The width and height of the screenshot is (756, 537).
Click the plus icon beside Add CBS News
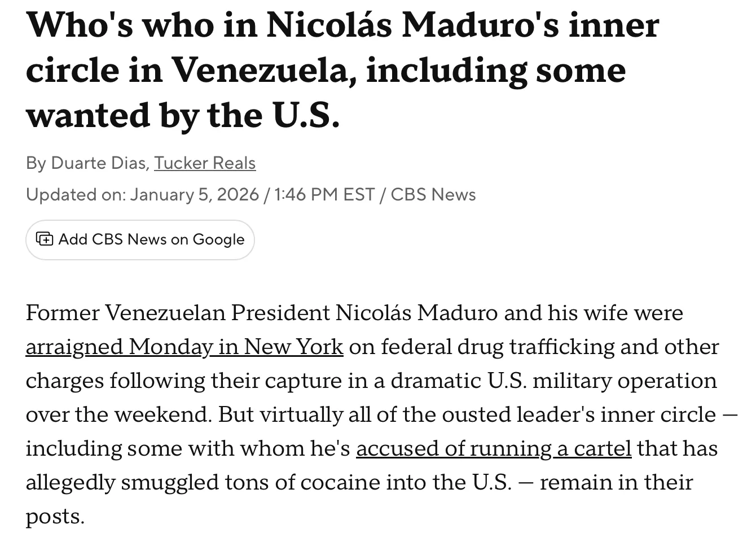click(x=45, y=239)
